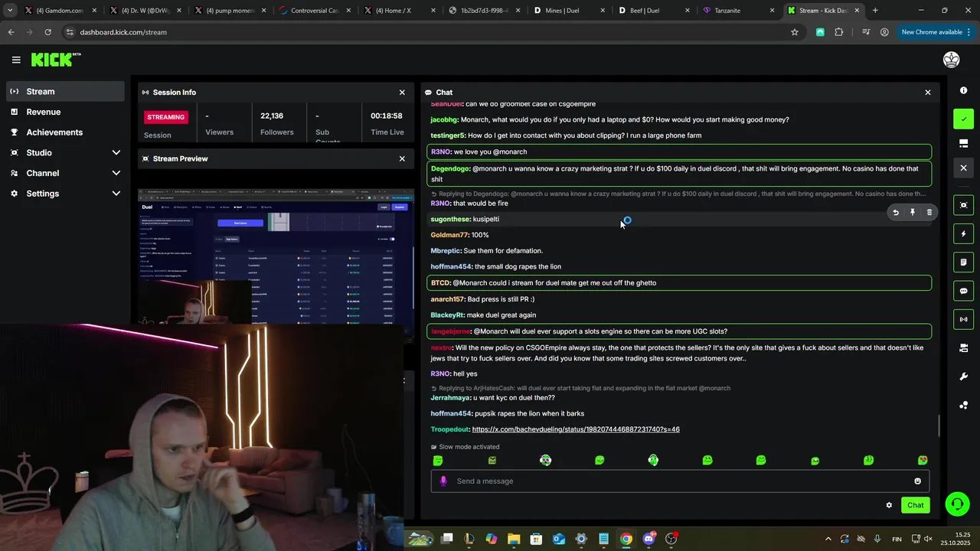Click the capture-frame icon in right toolbar
980x551 pixels.
pyautogui.click(x=963, y=204)
